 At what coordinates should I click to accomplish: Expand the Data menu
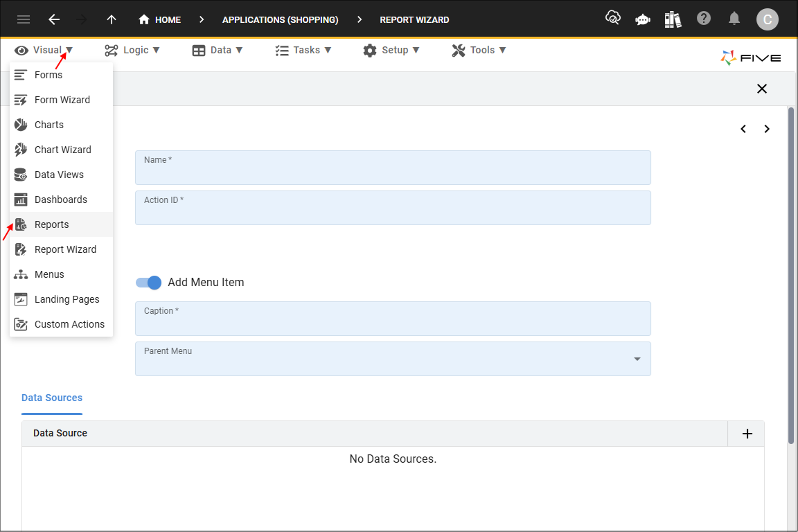[x=218, y=51]
